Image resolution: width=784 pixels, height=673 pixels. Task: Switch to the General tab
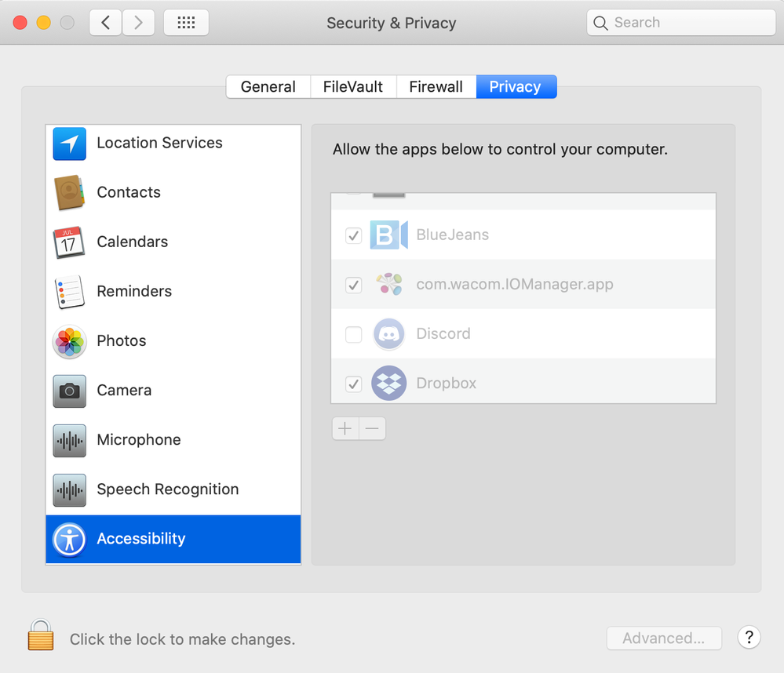(268, 86)
